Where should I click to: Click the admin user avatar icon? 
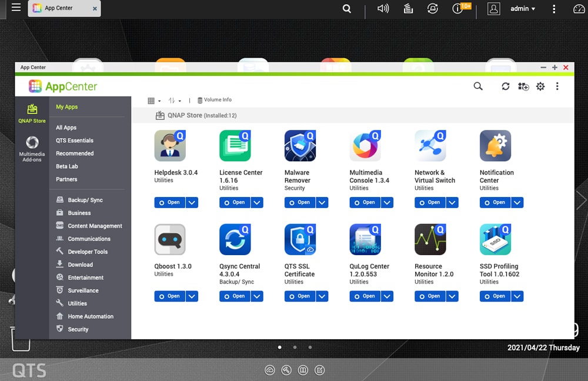tap(493, 9)
